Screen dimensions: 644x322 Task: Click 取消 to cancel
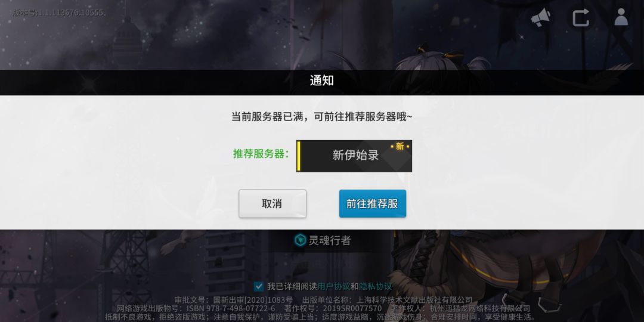point(273,203)
